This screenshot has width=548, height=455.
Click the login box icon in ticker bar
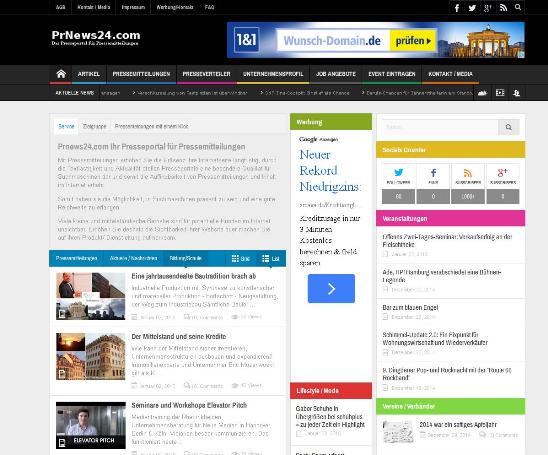pos(500,93)
